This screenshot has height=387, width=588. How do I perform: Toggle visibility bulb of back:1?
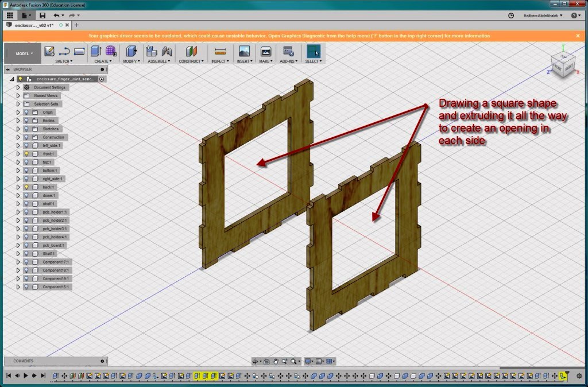(x=26, y=187)
